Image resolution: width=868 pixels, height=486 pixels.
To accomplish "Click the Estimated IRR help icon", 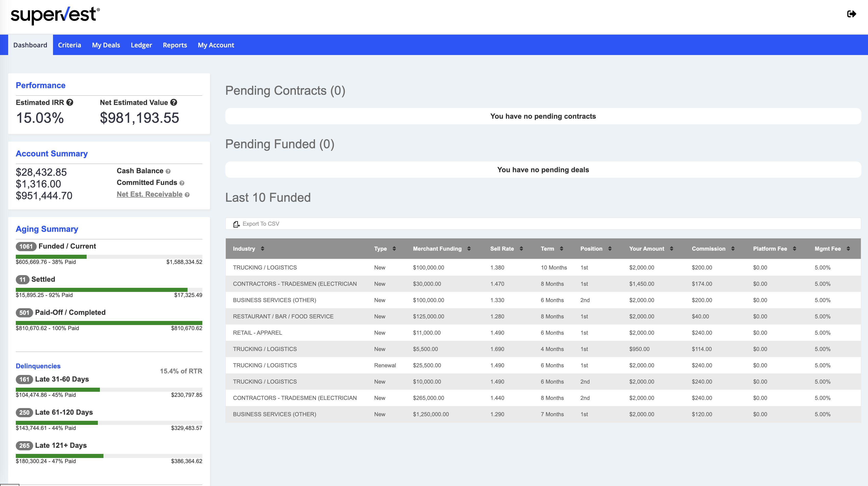I will tap(70, 102).
